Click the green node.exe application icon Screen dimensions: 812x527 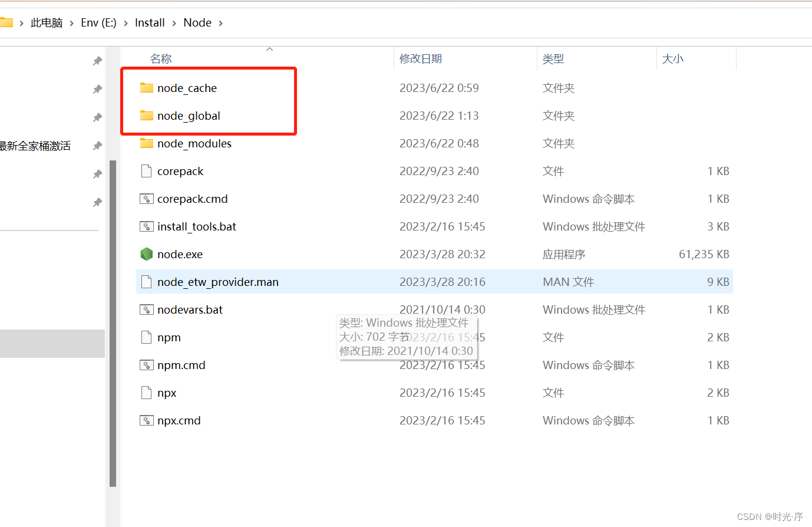point(147,254)
